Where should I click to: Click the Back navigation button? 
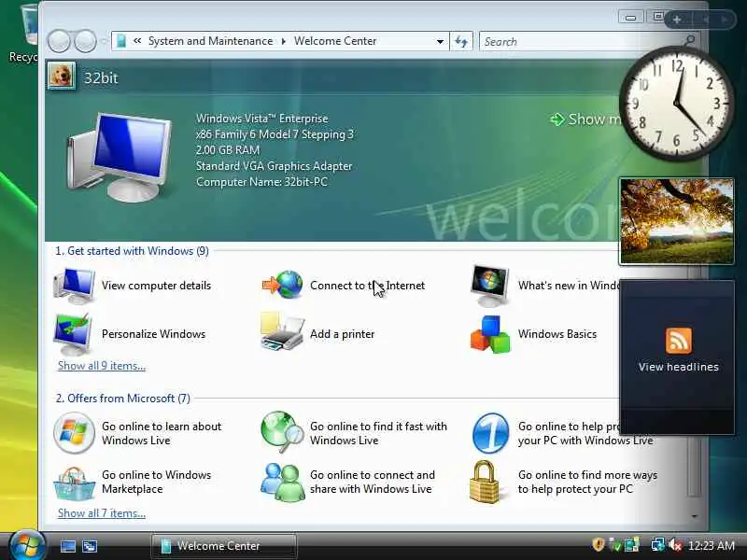(x=59, y=41)
